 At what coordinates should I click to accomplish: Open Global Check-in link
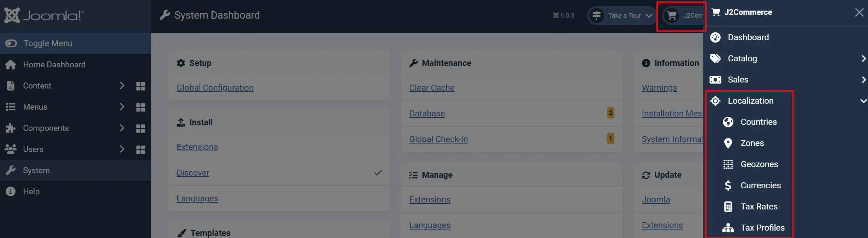(x=438, y=139)
